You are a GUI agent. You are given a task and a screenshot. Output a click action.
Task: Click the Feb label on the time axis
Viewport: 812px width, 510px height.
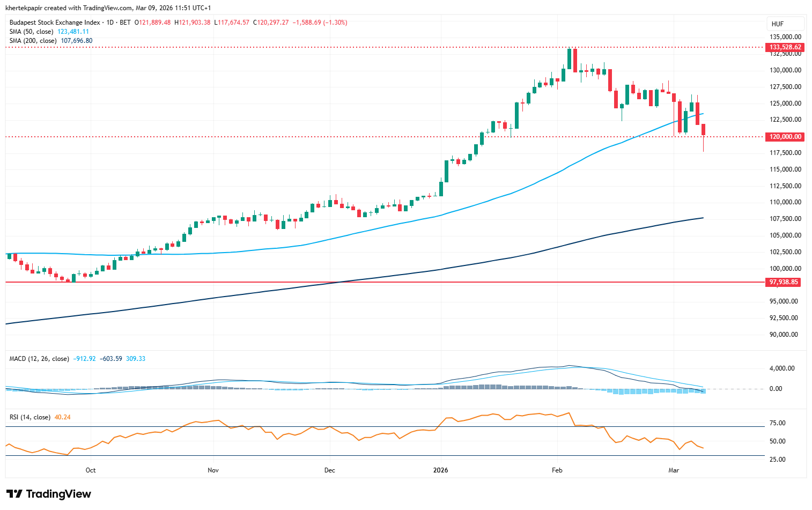(557, 470)
